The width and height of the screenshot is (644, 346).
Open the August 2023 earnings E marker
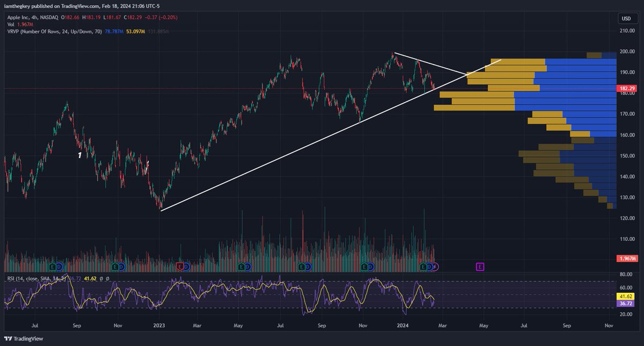[x=302, y=266]
